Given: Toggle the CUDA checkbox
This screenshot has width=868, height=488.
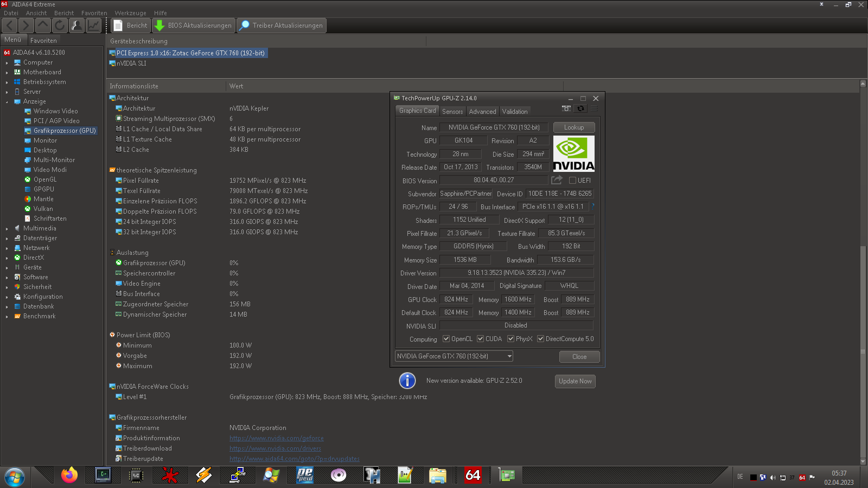Looking at the screenshot, I should (x=480, y=339).
